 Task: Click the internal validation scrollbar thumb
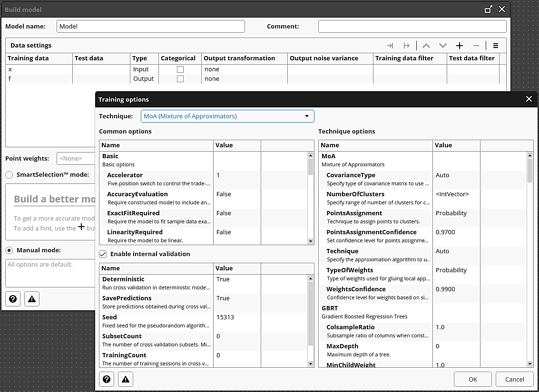[x=310, y=314]
